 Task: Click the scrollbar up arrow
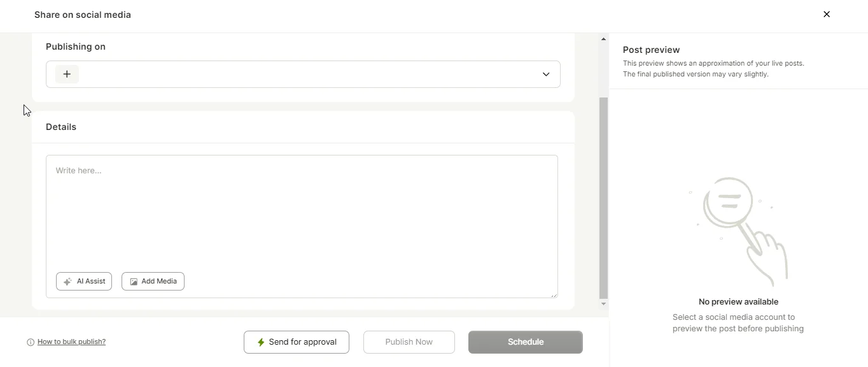603,40
